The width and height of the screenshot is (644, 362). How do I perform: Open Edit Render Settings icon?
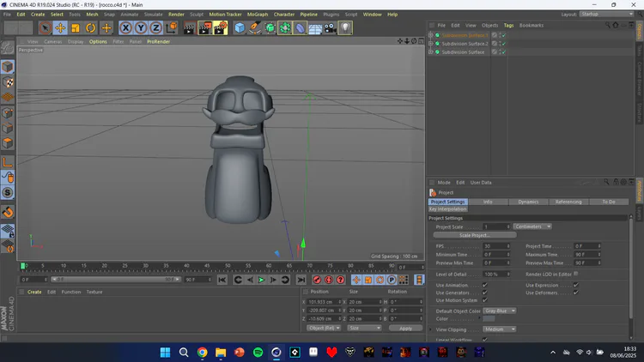point(221,28)
